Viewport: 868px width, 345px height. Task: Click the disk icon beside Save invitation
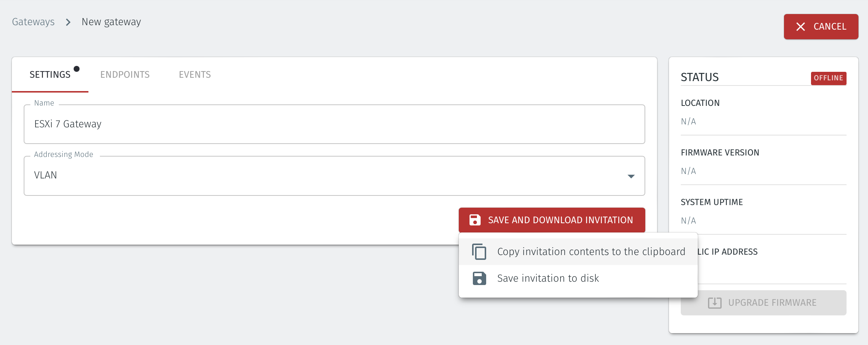479,278
